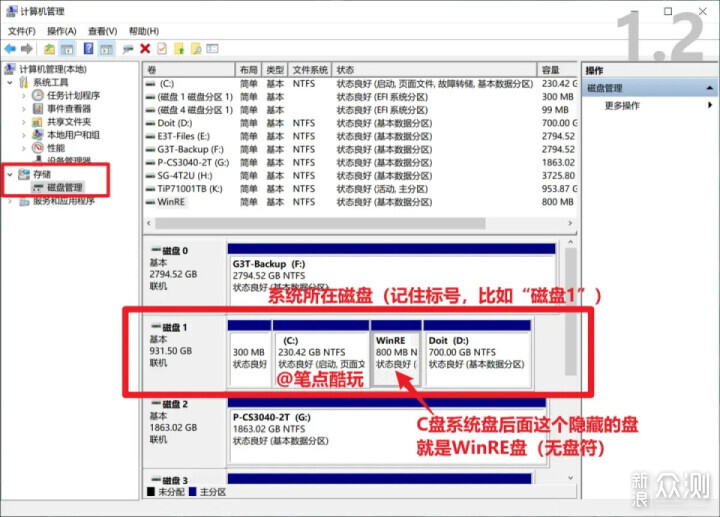
Task: Open the 帮助(H) menu
Action: click(144, 31)
